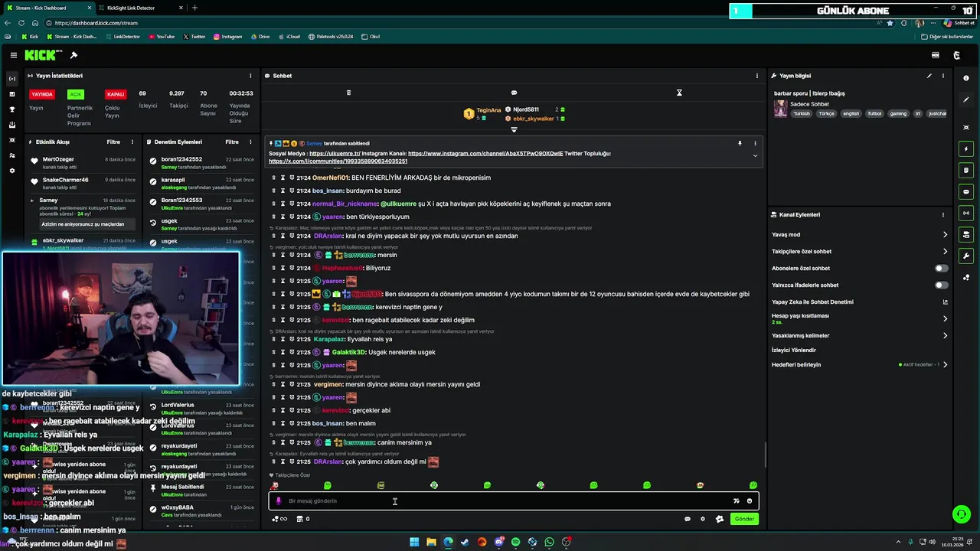Toggle lightning activity widget in right sidebar
980x551 pixels.
click(x=966, y=148)
